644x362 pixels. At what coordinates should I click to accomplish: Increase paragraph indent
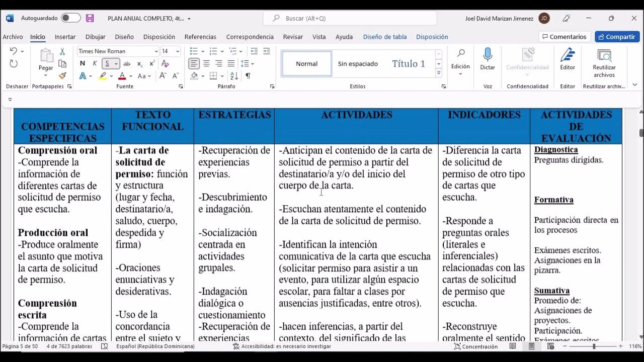click(267, 51)
